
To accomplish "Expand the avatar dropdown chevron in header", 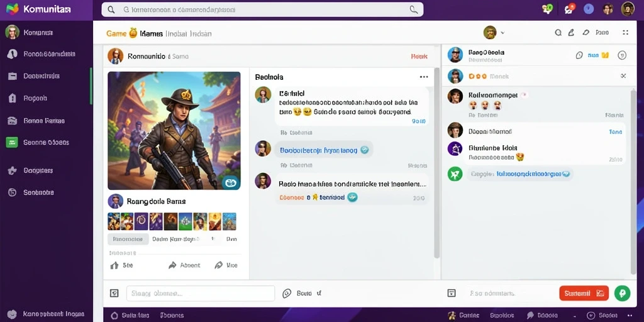I will (502, 33).
